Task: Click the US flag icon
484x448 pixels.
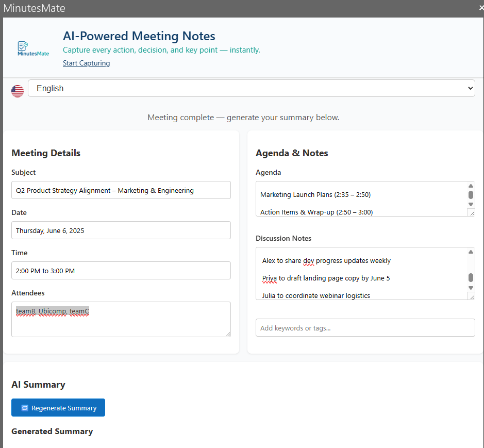Action: coord(18,91)
